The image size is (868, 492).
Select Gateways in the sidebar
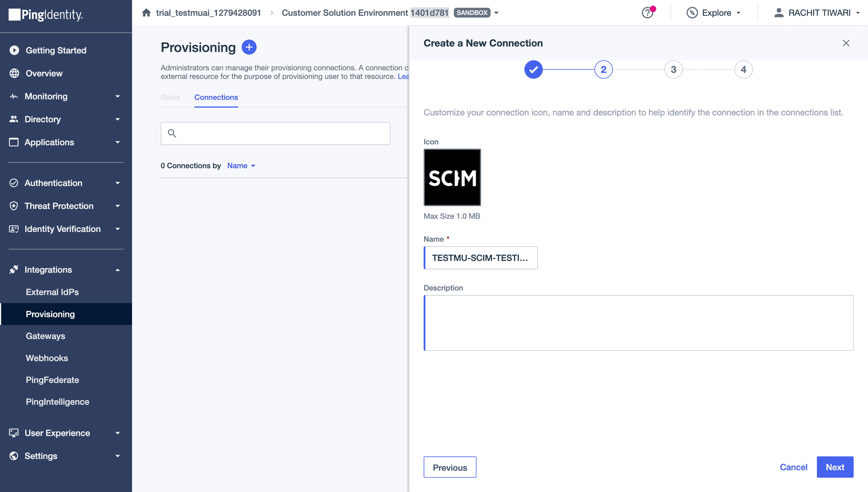point(45,336)
